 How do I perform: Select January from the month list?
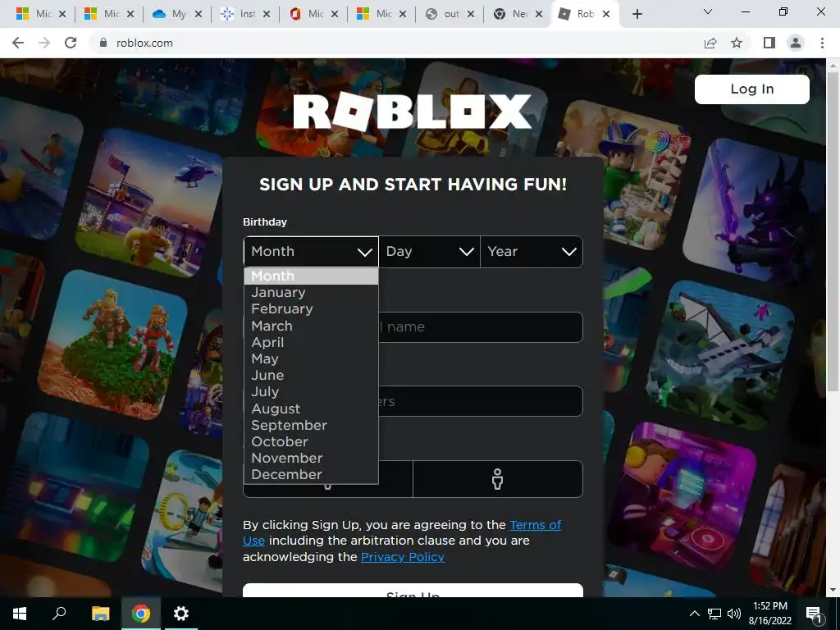tap(311, 293)
